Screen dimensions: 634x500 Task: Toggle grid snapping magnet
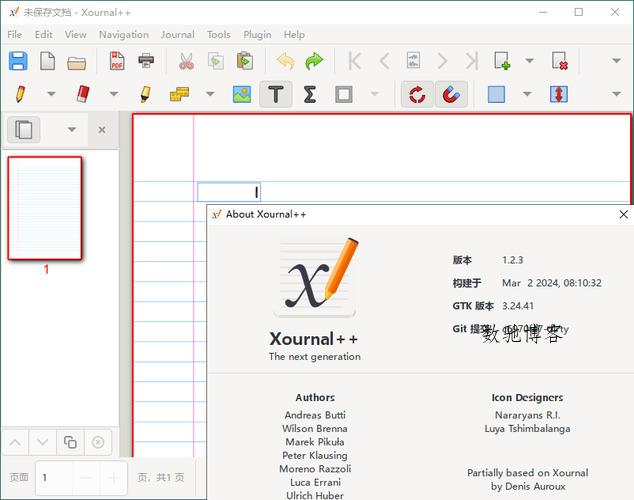[451, 94]
